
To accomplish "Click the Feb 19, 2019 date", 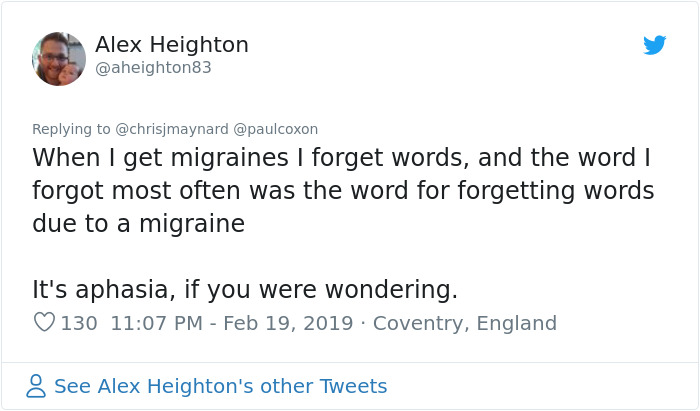I will point(288,323).
